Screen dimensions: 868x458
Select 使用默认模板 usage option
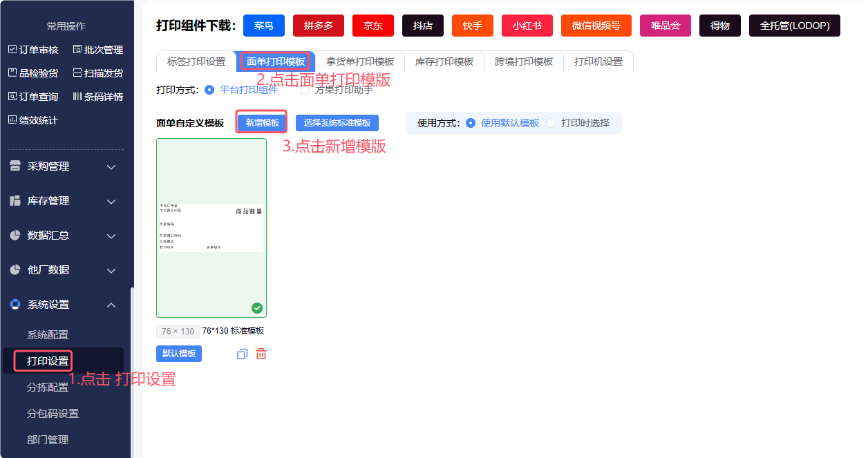point(502,123)
